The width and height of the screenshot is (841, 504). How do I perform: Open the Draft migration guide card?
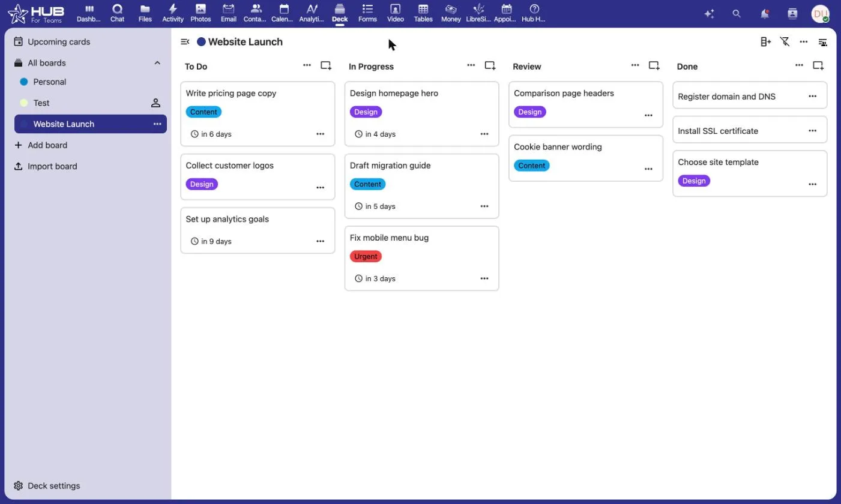pos(421,186)
